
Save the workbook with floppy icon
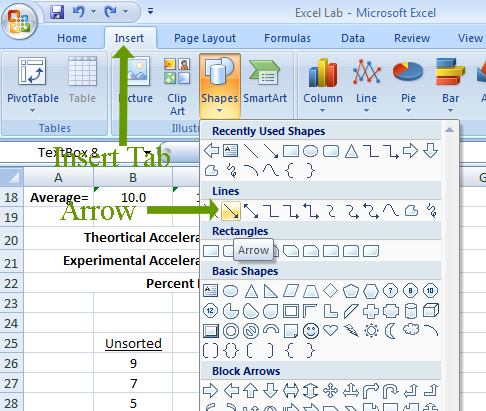click(57, 12)
